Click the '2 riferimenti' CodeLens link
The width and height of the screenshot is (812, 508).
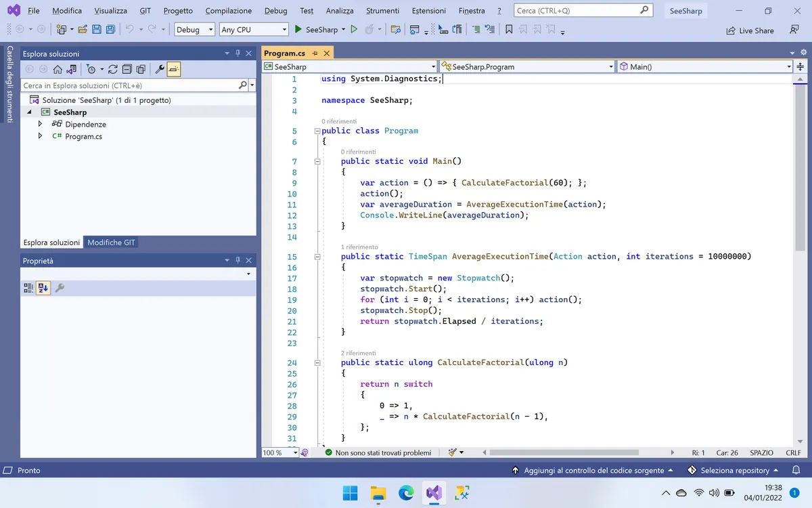point(358,353)
